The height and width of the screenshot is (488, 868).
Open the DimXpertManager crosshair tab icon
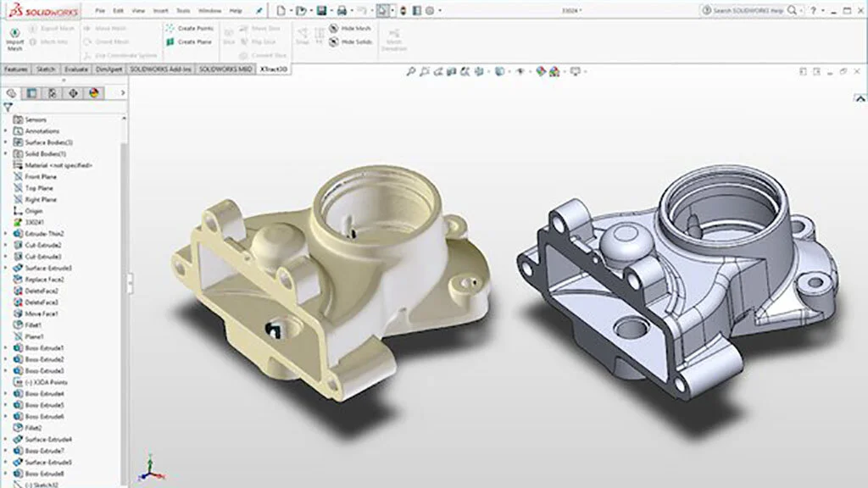point(73,93)
